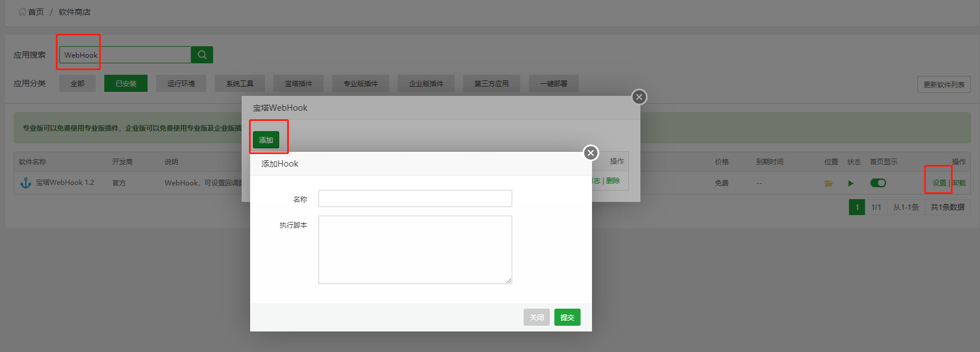Click the green play status icon
This screenshot has height=352, width=980.
[851, 183]
